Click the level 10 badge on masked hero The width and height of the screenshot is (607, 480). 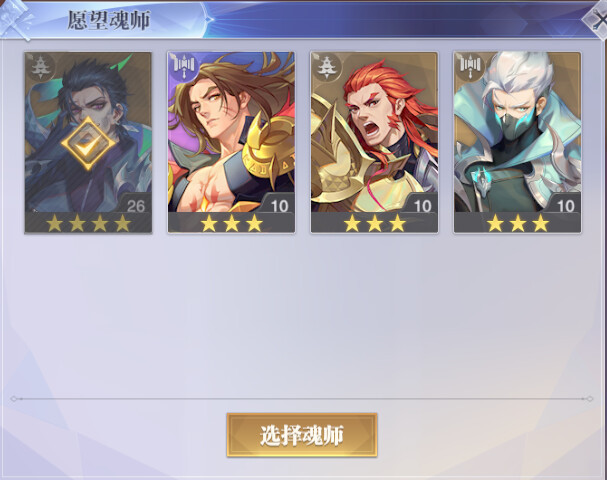[x=565, y=205]
